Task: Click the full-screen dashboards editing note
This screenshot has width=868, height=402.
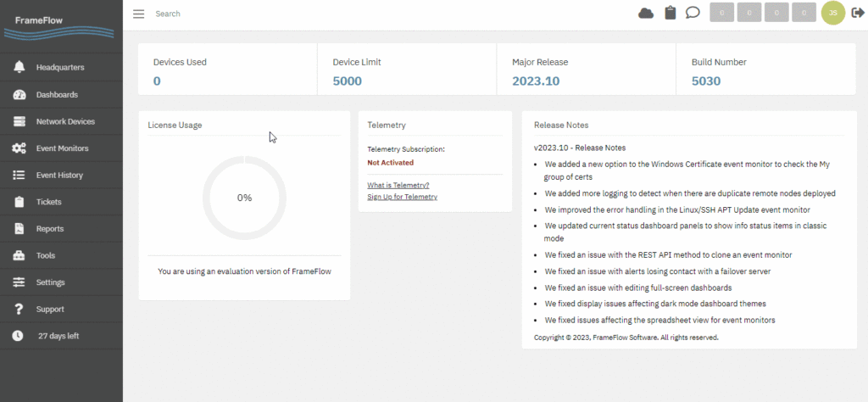Action: pos(638,288)
